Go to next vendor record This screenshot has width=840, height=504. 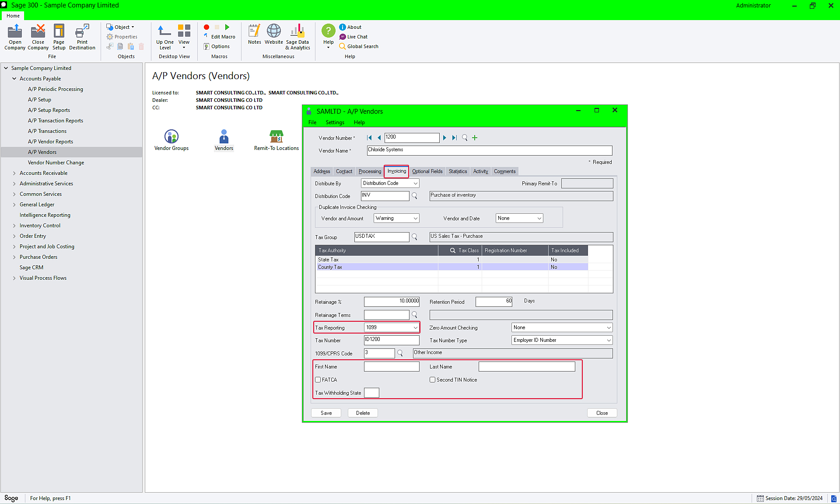[444, 138]
